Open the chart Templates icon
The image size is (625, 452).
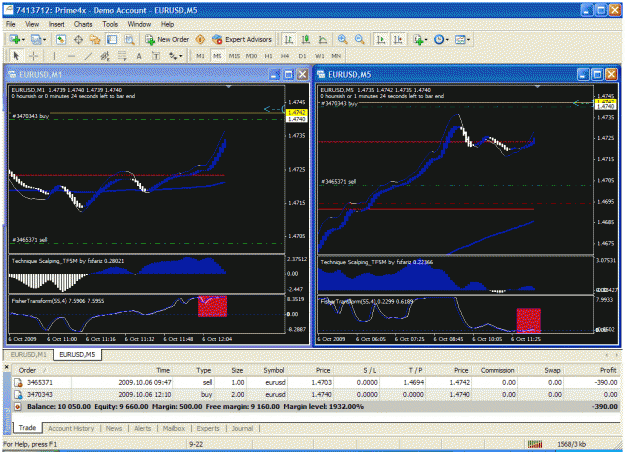click(x=460, y=39)
